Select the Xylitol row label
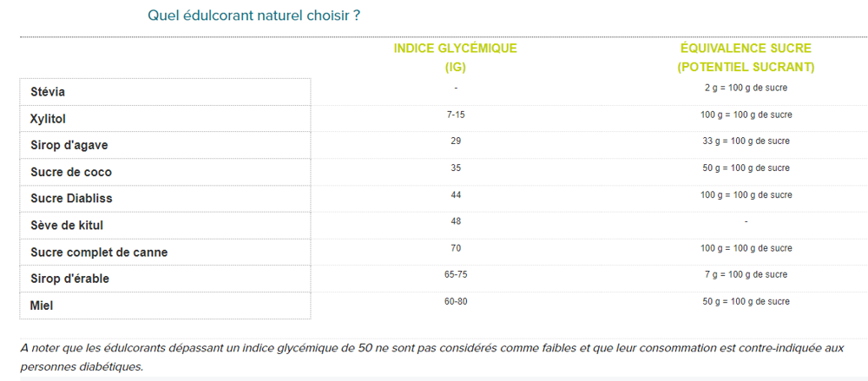This screenshot has width=868, height=381. pyautogui.click(x=49, y=118)
